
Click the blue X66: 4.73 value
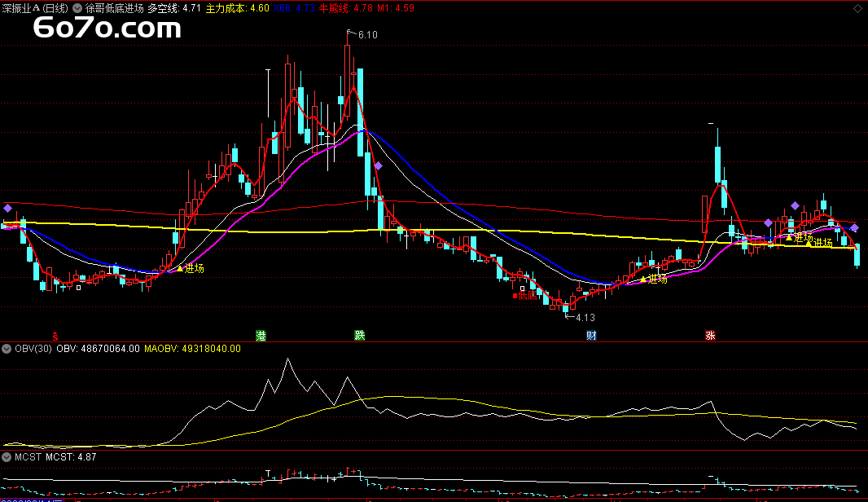click(294, 8)
